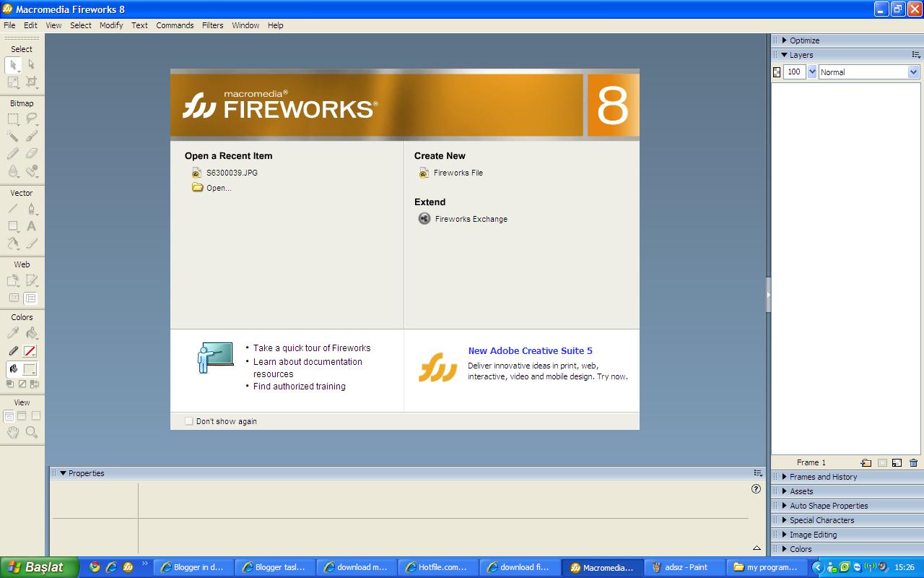Toggle Show Slices and Hotspots
The width and height of the screenshot is (924, 578).
coord(30,298)
